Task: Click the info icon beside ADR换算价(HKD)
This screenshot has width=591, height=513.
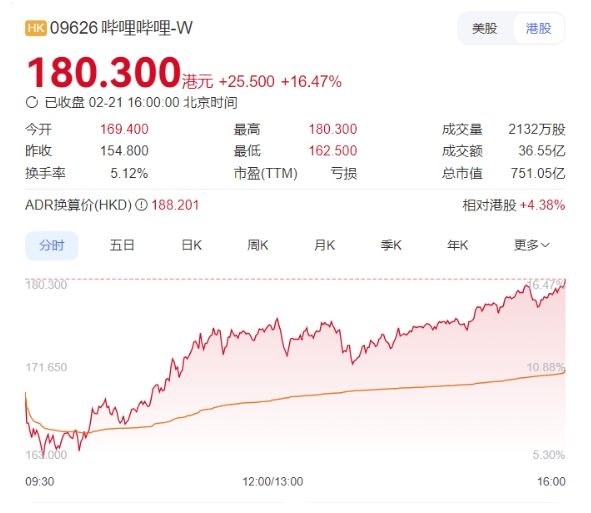Action: click(x=141, y=205)
